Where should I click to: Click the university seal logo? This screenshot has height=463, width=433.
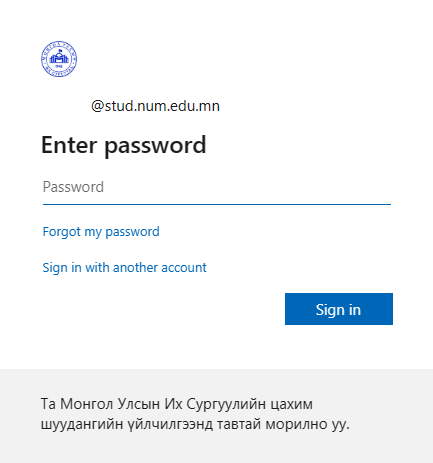coord(59,59)
